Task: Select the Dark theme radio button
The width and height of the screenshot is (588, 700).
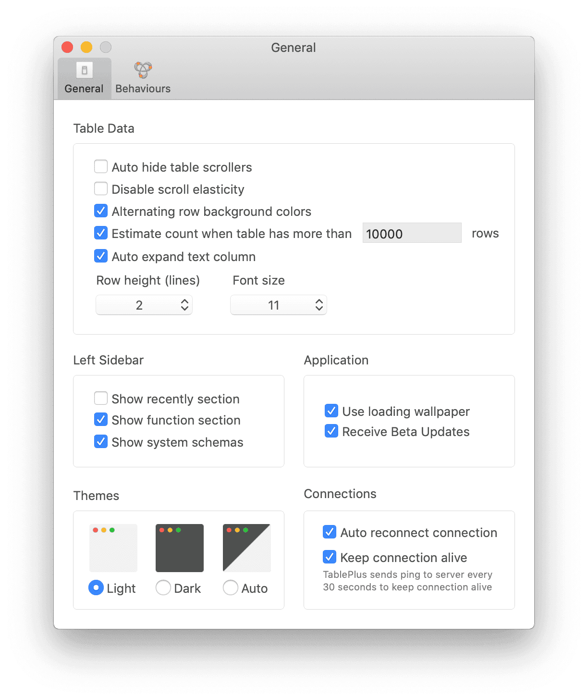Action: point(163,587)
